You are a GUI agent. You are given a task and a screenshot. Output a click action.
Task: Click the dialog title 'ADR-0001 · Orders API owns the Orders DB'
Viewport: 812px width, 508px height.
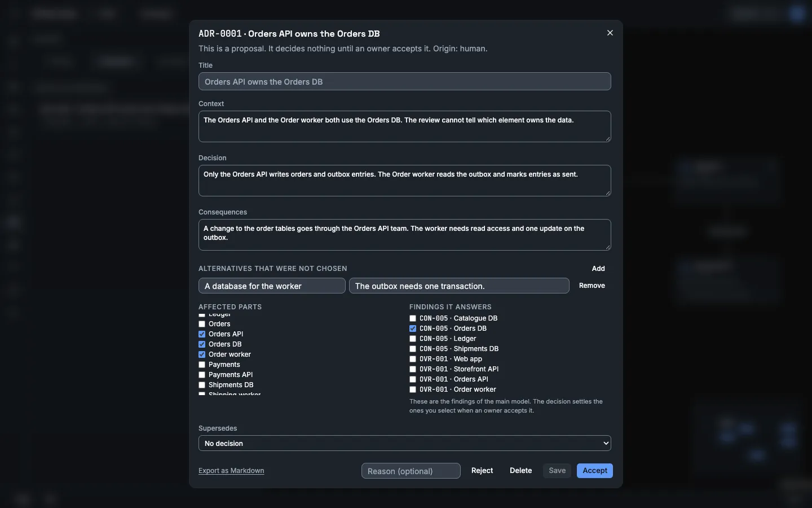(289, 34)
